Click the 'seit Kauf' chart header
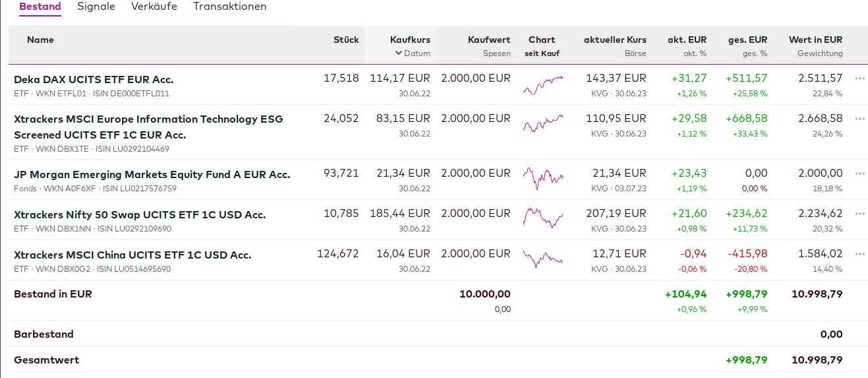This screenshot has width=868, height=378. (x=542, y=53)
